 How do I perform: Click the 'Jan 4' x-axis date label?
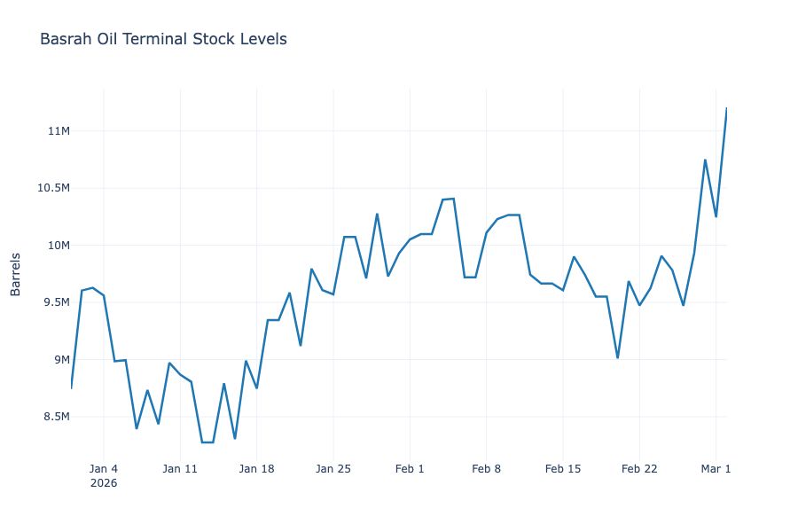coord(104,469)
